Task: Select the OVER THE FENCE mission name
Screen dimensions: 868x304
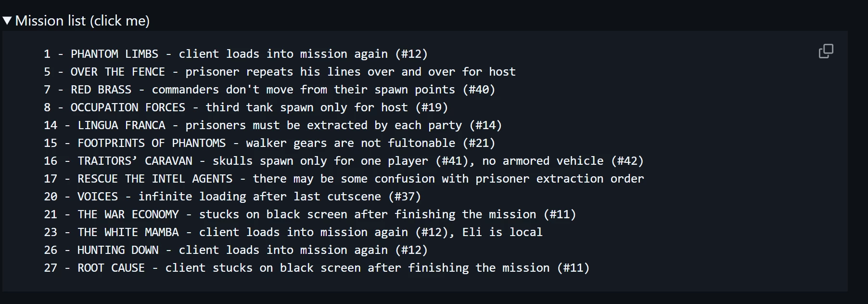Action: (x=117, y=72)
